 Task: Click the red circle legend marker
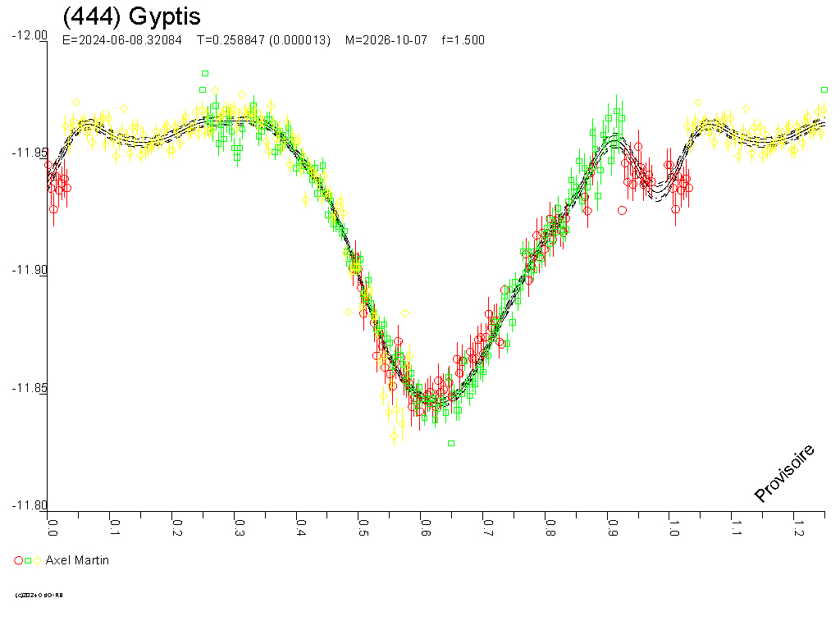click(19, 560)
